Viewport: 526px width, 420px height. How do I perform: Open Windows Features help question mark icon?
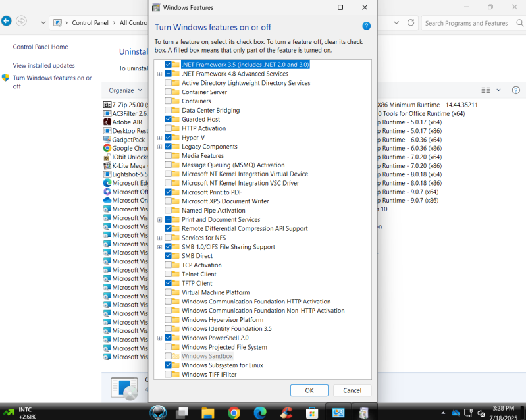[x=366, y=26]
